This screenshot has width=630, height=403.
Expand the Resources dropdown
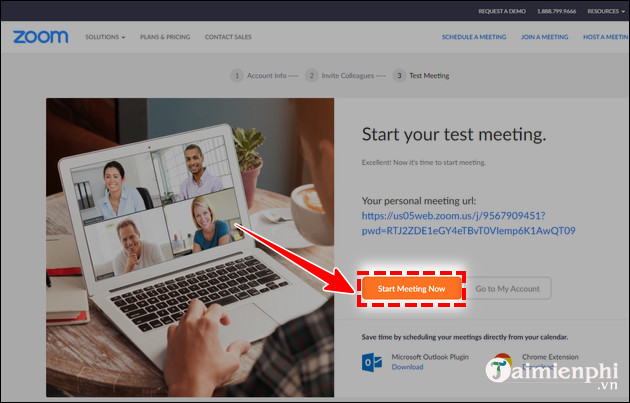(606, 11)
